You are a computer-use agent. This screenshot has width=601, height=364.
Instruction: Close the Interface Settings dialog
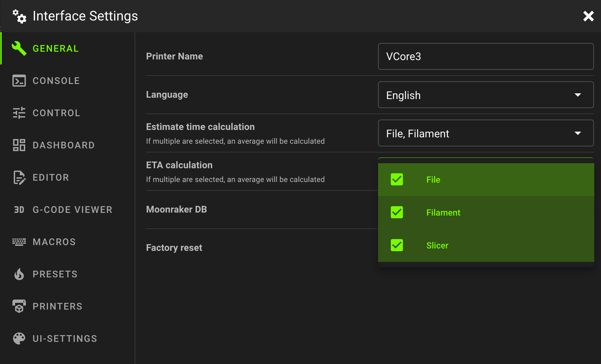click(x=589, y=16)
